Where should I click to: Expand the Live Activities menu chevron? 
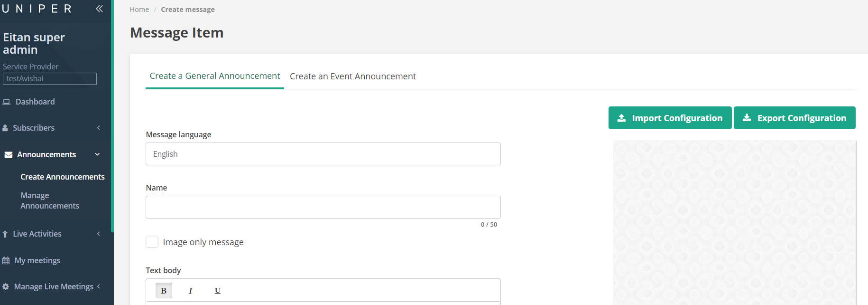[x=99, y=234]
